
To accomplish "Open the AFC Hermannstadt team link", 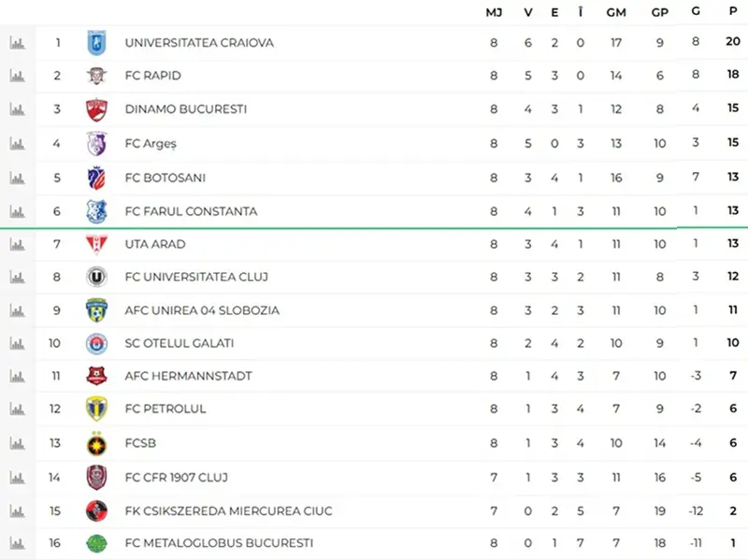I will (x=188, y=376).
